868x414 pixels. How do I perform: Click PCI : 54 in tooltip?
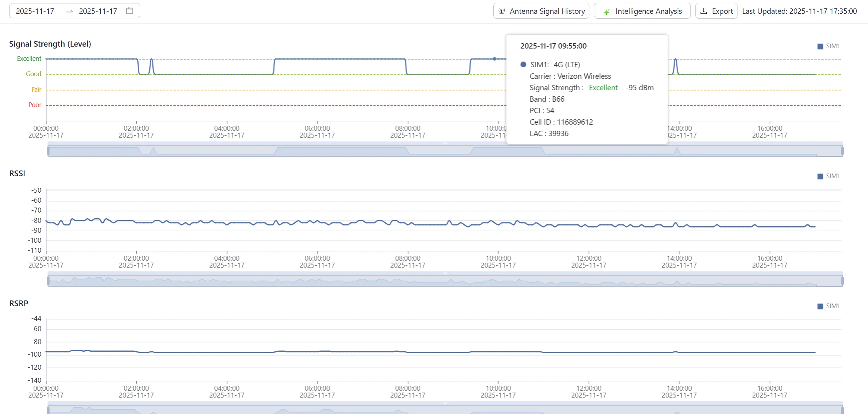point(542,110)
